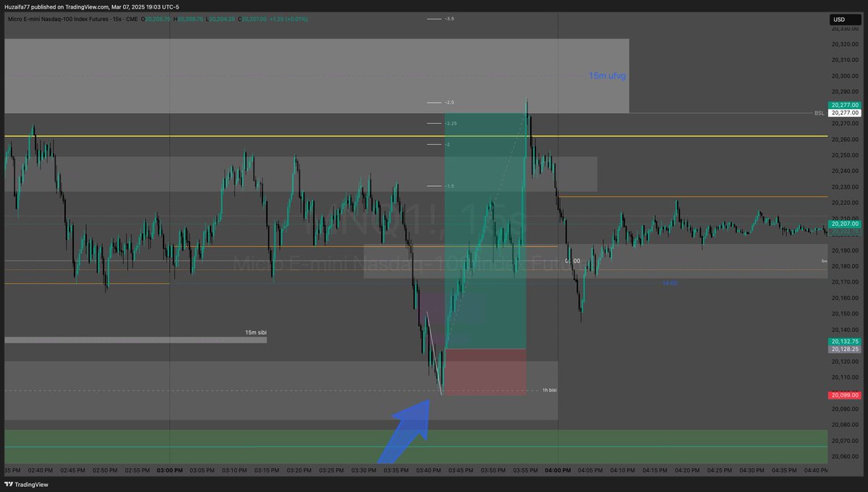
Task: Click the 20,110.00 price axis label
Action: click(844, 377)
